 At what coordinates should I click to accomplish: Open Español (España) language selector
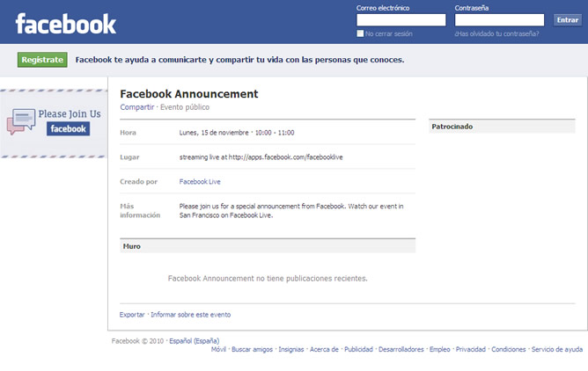[x=194, y=341]
